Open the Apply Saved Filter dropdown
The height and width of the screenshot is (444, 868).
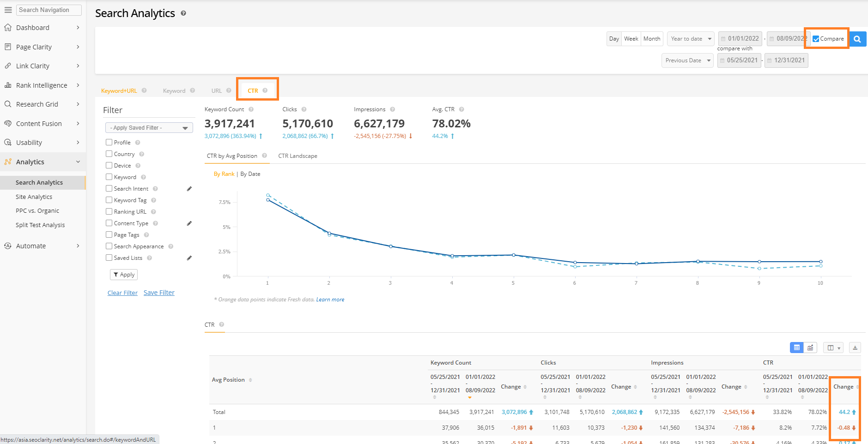[x=149, y=128]
